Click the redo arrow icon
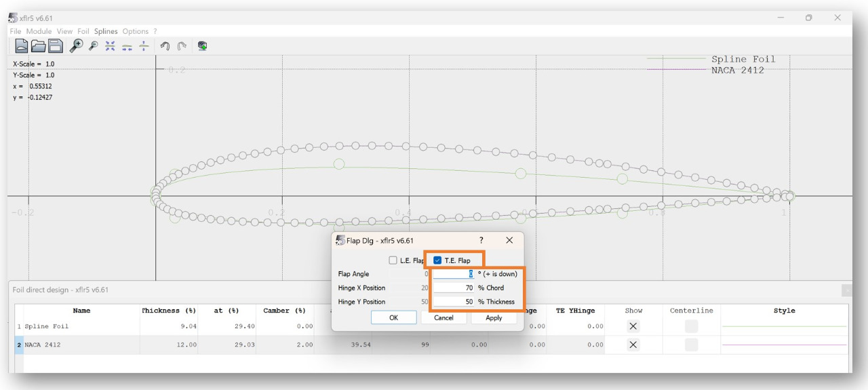 [x=182, y=46]
